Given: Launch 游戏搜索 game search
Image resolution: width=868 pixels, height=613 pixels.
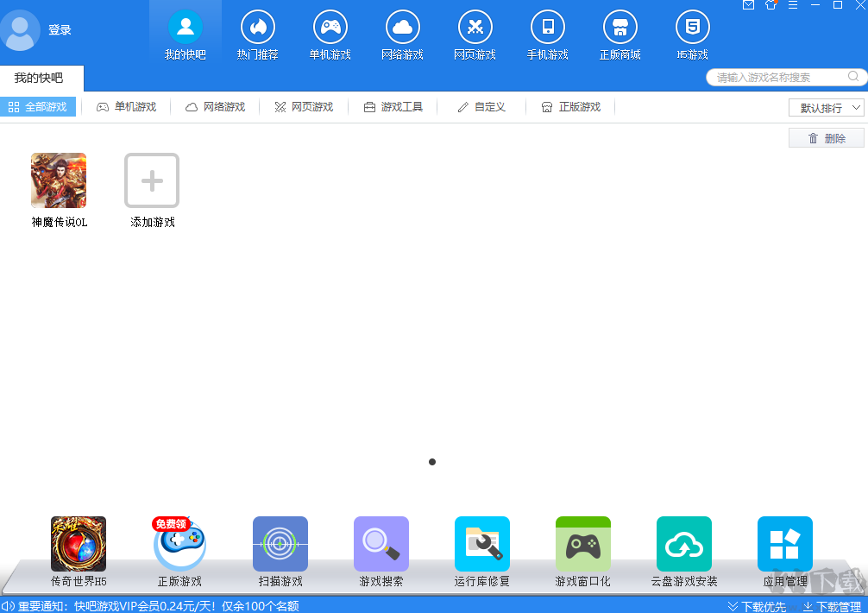Looking at the screenshot, I should 381,544.
